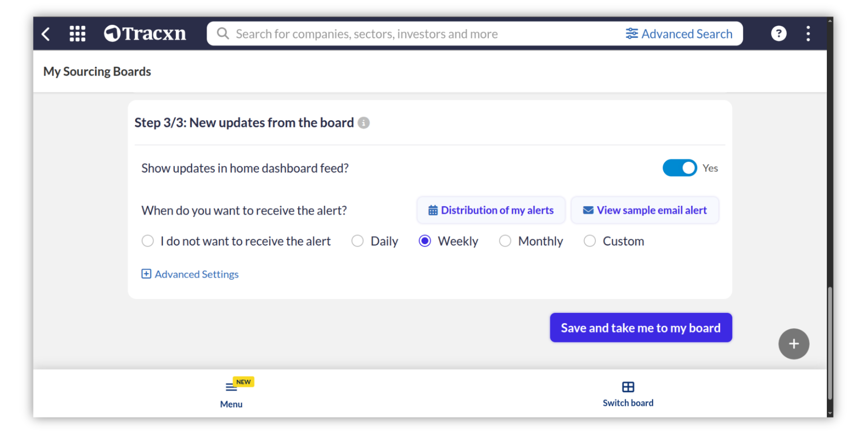The image size is (868, 434).
Task: Disable home dashboard feed updates toggle
Action: pos(679,168)
